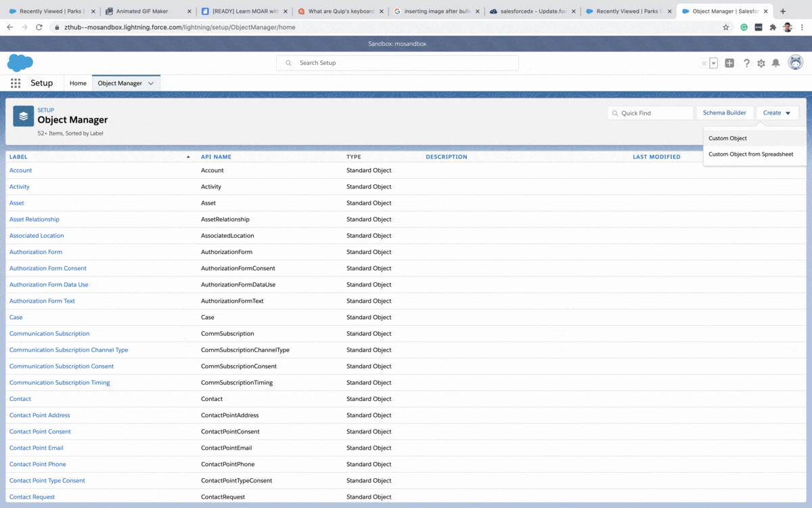Open the Chrome three-dot menu
Screen dimensions: 812x508
(x=803, y=27)
